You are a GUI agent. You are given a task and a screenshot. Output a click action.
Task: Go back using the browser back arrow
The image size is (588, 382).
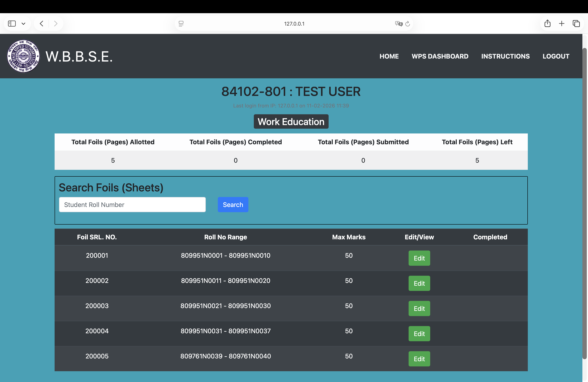point(42,24)
